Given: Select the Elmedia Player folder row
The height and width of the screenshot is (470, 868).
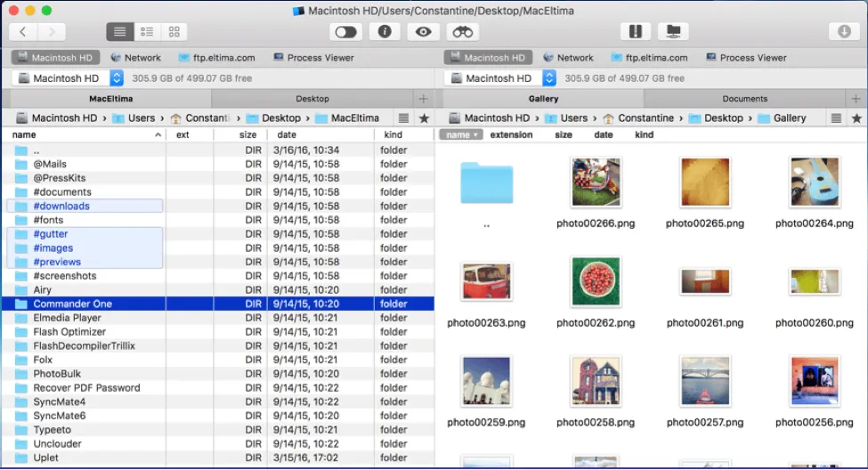Looking at the screenshot, I should coord(68,318).
